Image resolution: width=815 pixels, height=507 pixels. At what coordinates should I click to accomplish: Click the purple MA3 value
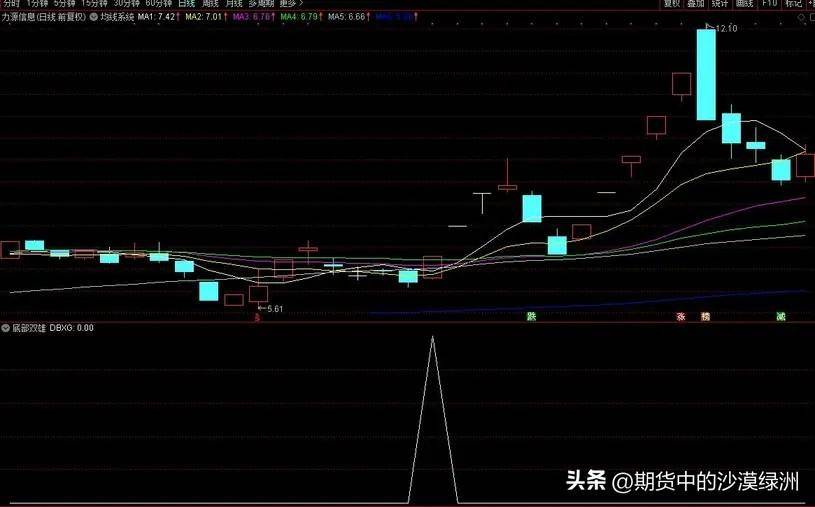pos(254,17)
